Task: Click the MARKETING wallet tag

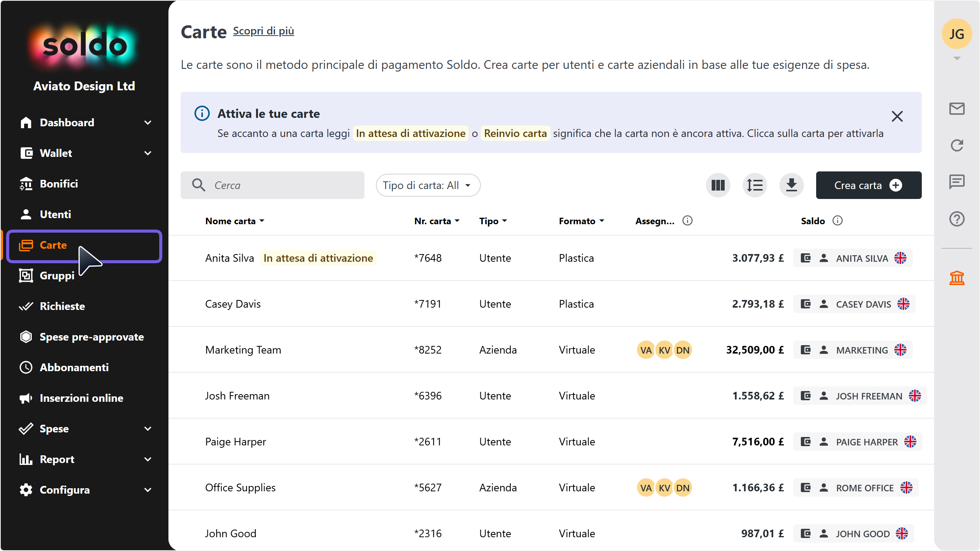Action: click(x=853, y=350)
